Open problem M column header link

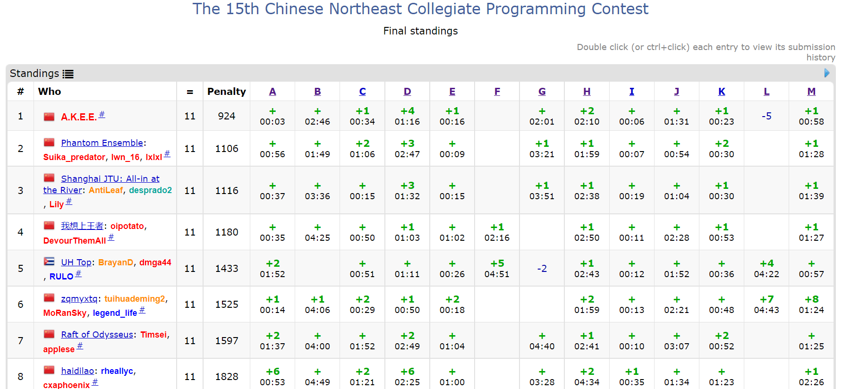811,92
